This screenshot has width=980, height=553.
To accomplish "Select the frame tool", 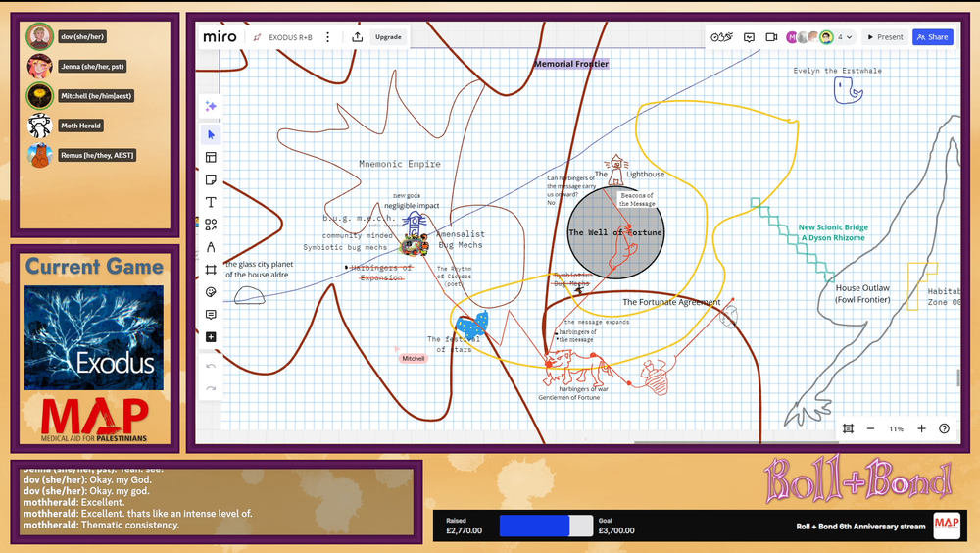I will [211, 270].
